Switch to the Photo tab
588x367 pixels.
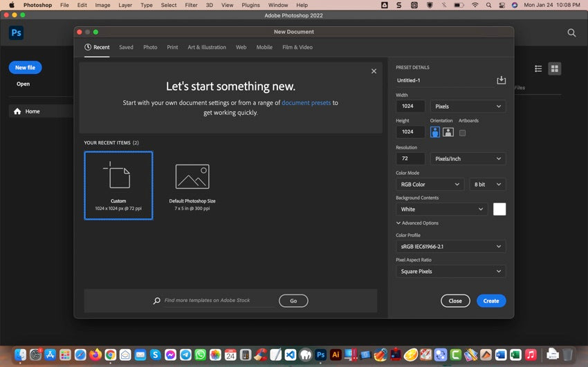click(150, 47)
